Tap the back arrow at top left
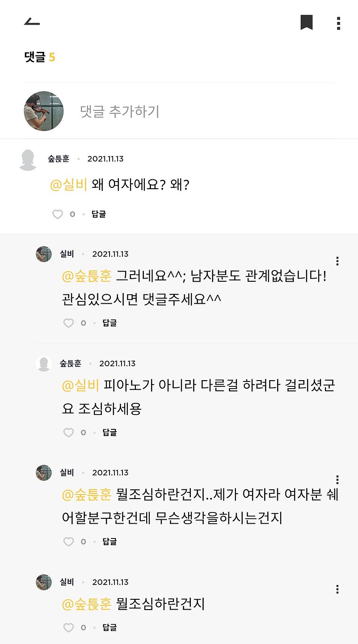This screenshot has height=644, width=358. pos(32,22)
